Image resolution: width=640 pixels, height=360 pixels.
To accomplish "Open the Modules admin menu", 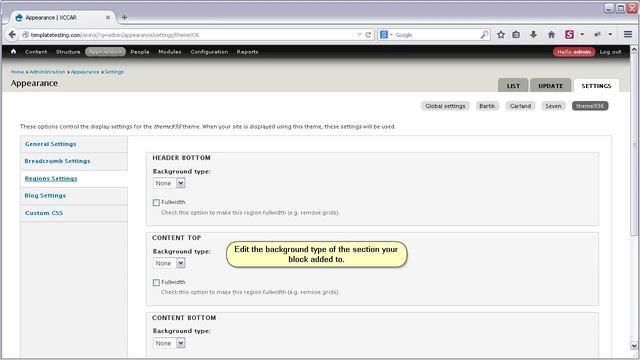I will pos(169,52).
